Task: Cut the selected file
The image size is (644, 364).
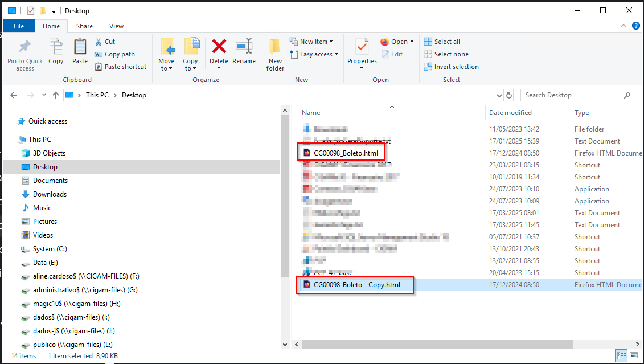Action: coord(105,42)
